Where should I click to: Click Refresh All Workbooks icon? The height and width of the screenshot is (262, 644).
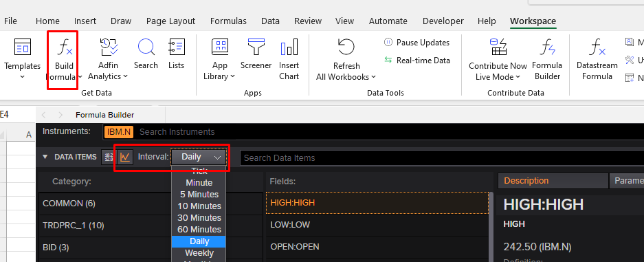(x=346, y=47)
